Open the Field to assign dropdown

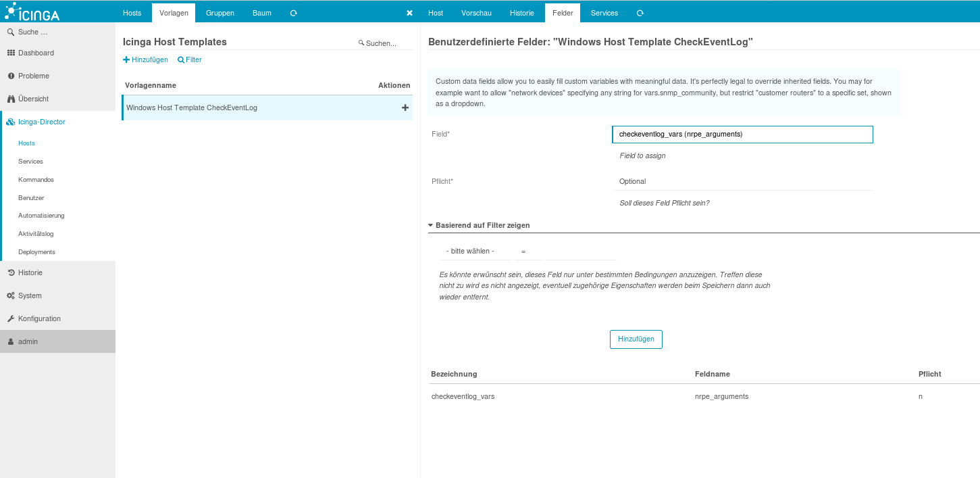742,135
